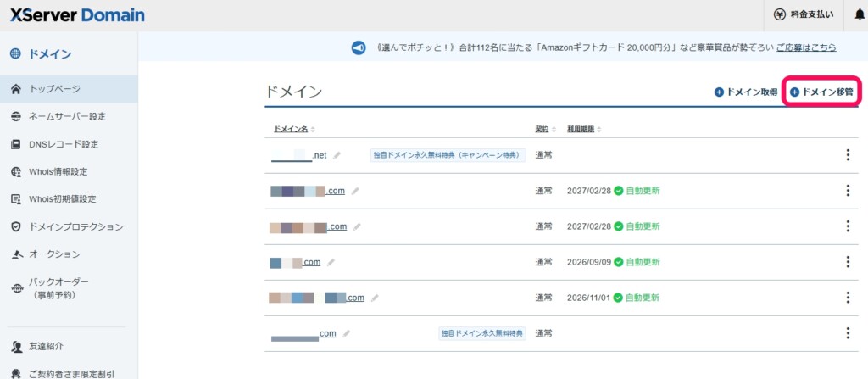868x379 pixels.
Task: Open kebab menu for the .net domain row
Action: [848, 155]
